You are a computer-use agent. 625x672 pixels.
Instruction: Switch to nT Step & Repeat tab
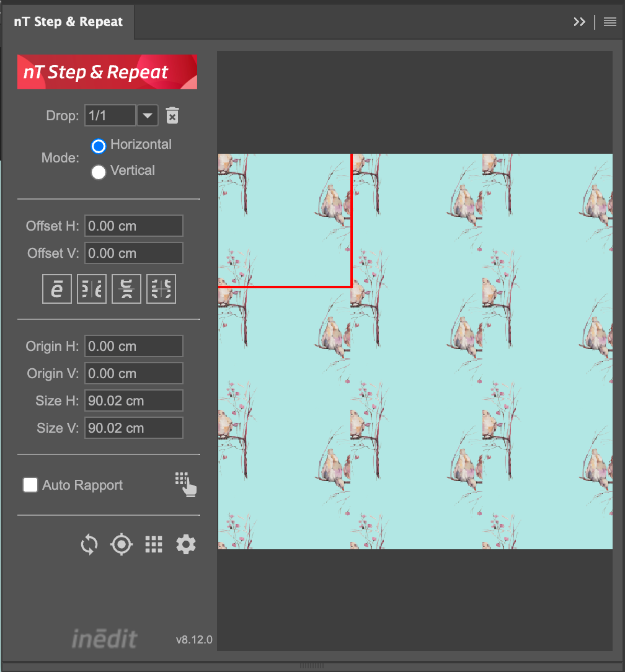(x=68, y=22)
